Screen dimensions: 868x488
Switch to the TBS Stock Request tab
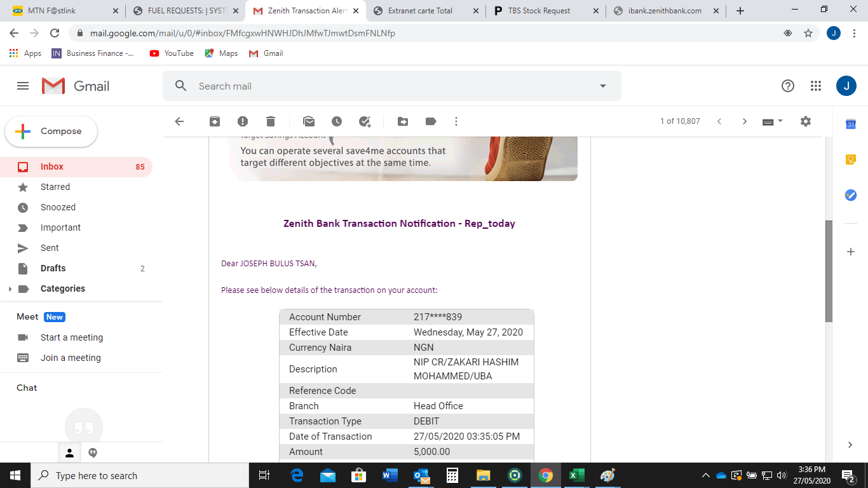click(x=546, y=11)
